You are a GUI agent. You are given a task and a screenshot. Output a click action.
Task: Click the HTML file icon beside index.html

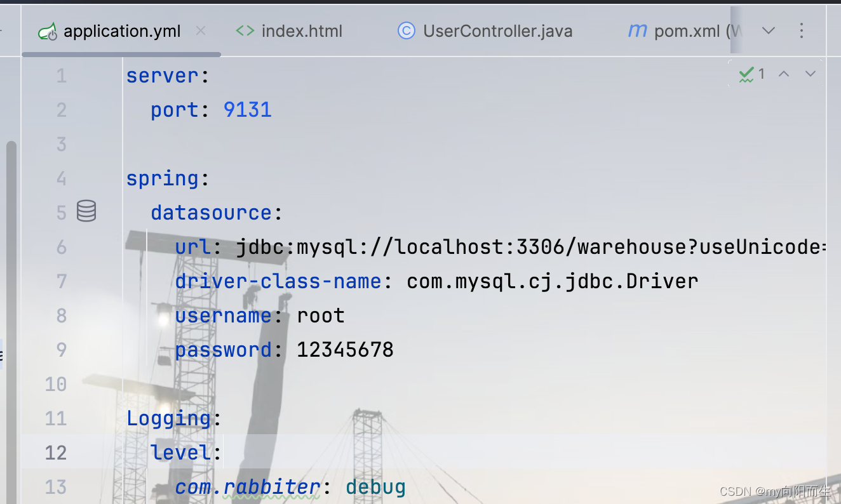coord(245,30)
